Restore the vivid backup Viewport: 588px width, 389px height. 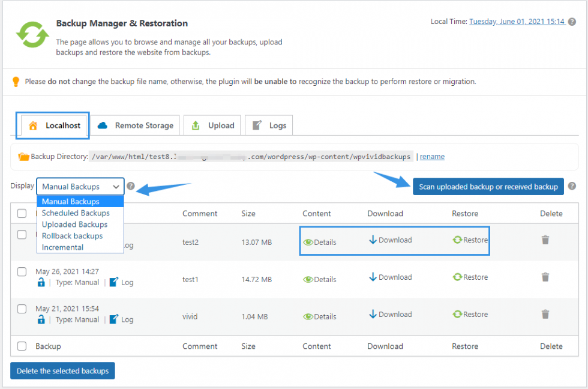470,314
